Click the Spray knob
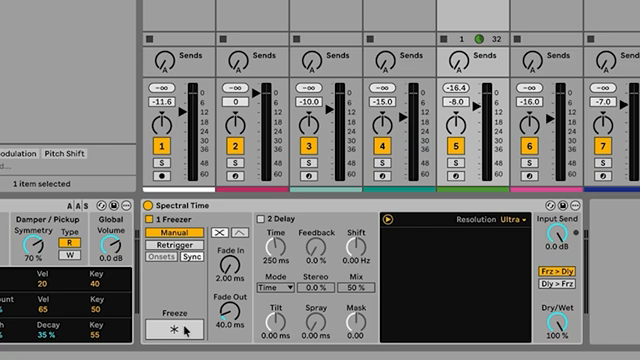 (316, 322)
